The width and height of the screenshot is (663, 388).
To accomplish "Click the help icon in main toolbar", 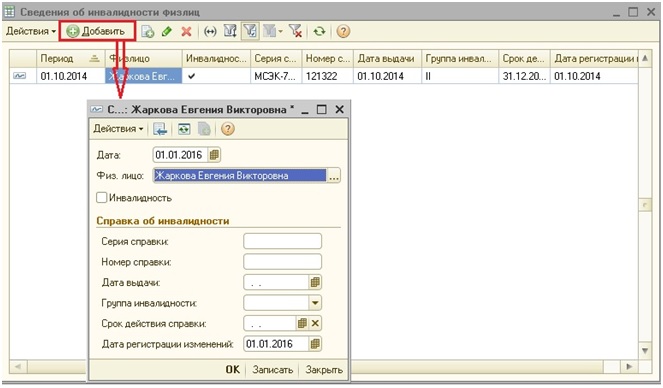I will [x=343, y=31].
